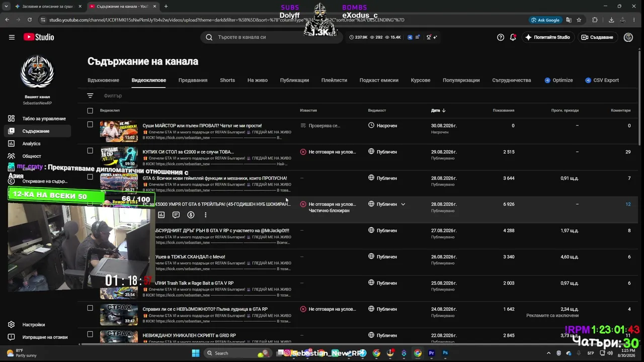
Task: Open the Help question mark icon
Action: [x=501, y=37]
